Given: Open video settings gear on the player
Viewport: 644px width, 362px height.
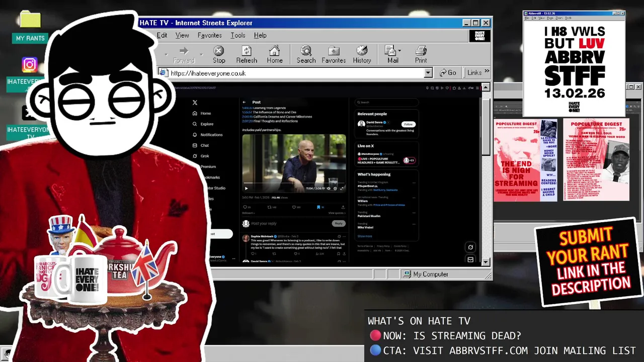Looking at the screenshot, I should [335, 189].
